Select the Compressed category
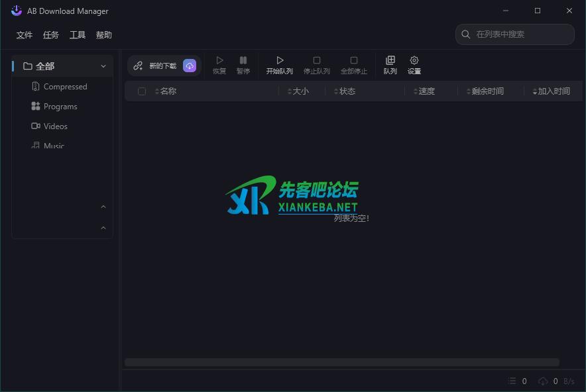The image size is (586, 392). coord(65,87)
